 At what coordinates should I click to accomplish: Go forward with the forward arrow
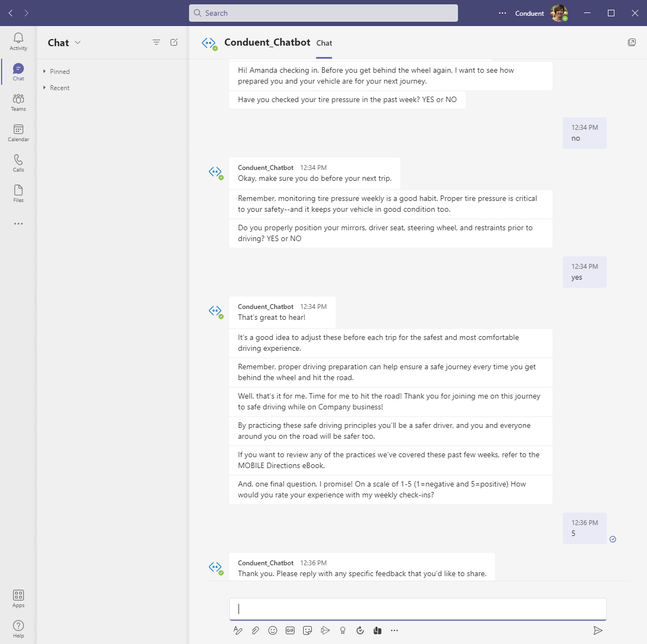tap(27, 13)
